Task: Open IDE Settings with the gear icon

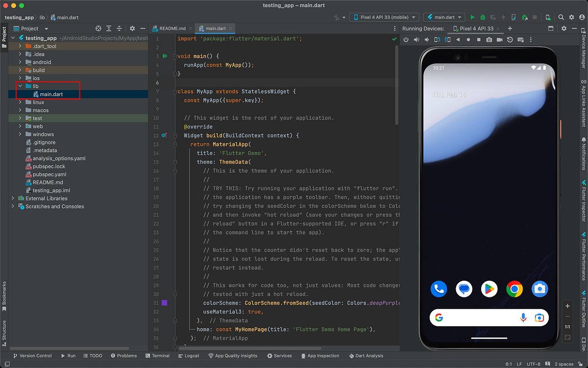Action: 572,17
